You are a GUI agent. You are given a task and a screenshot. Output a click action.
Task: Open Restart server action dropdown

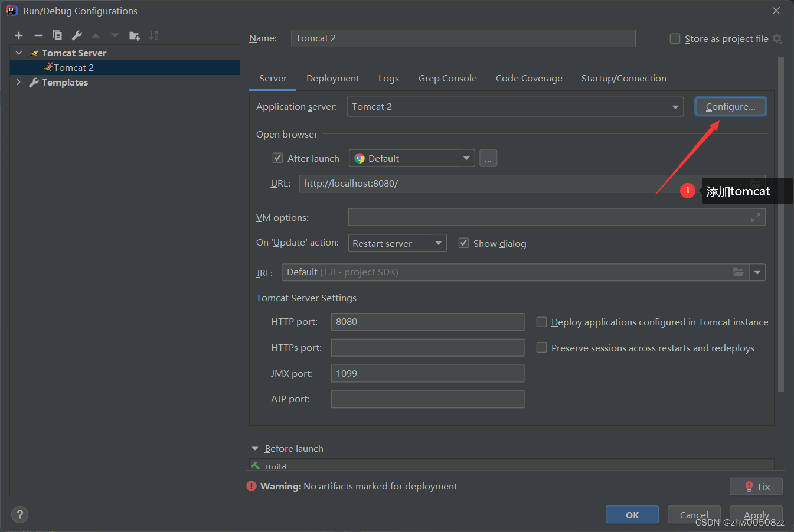(x=397, y=243)
